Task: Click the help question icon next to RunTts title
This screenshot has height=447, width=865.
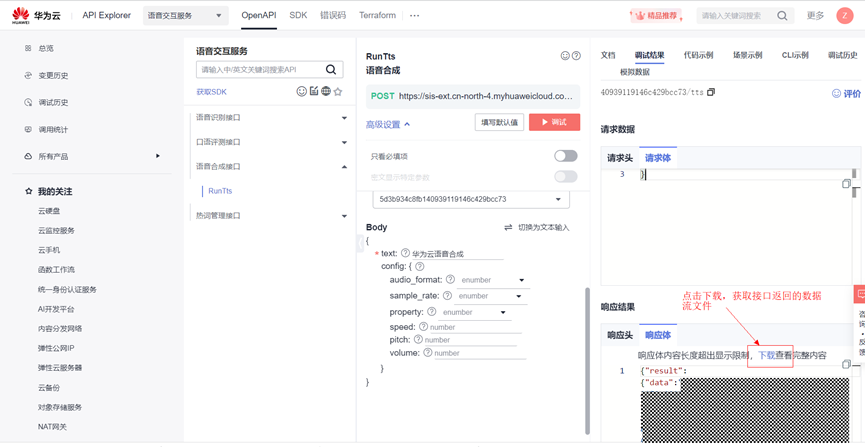Action: 576,56
